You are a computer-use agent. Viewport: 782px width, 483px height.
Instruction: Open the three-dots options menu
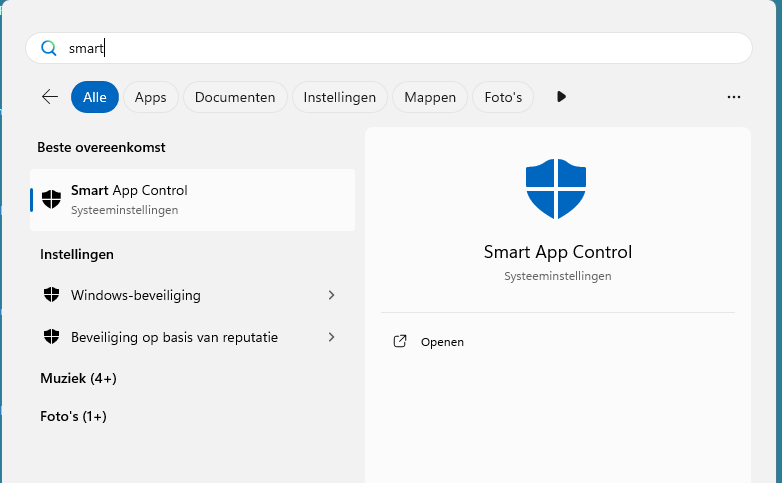click(734, 97)
